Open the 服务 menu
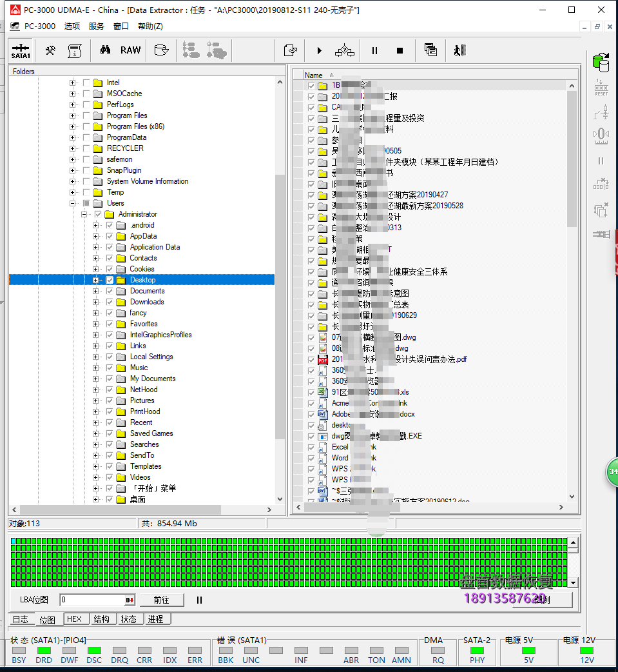This screenshot has width=618, height=672. pyautogui.click(x=96, y=26)
